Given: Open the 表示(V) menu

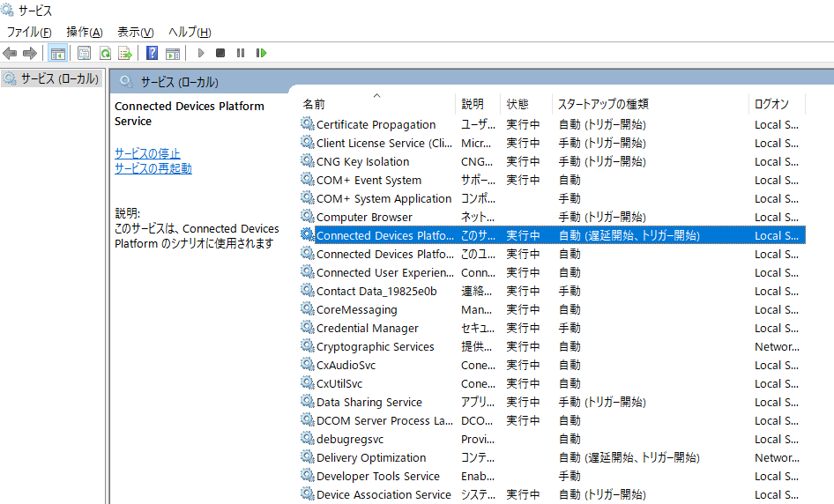Looking at the screenshot, I should (135, 32).
